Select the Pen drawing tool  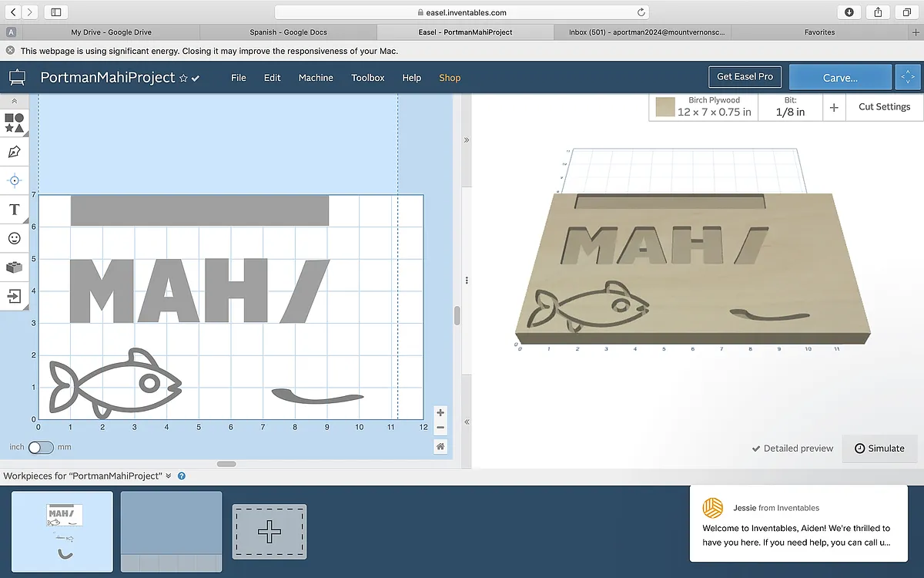tap(14, 152)
